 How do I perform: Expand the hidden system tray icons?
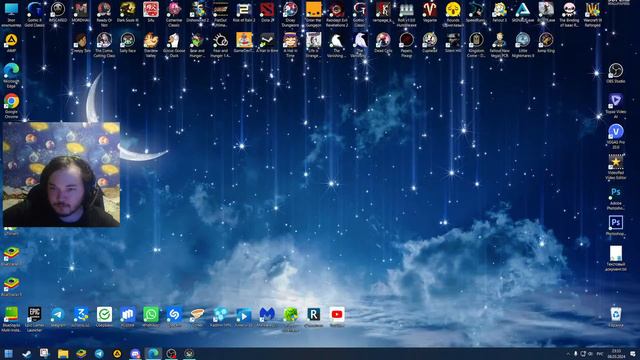pyautogui.click(x=567, y=354)
